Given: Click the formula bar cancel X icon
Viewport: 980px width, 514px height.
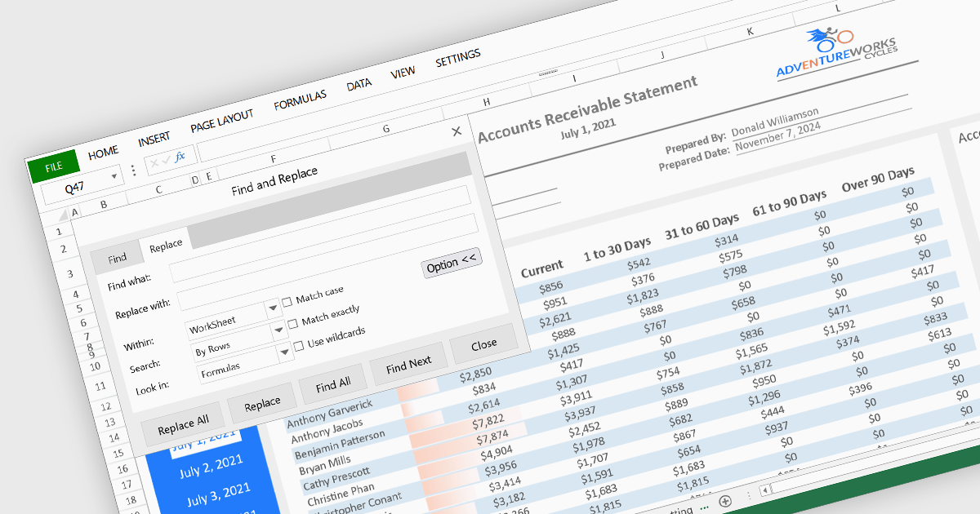Looking at the screenshot, I should click(155, 162).
